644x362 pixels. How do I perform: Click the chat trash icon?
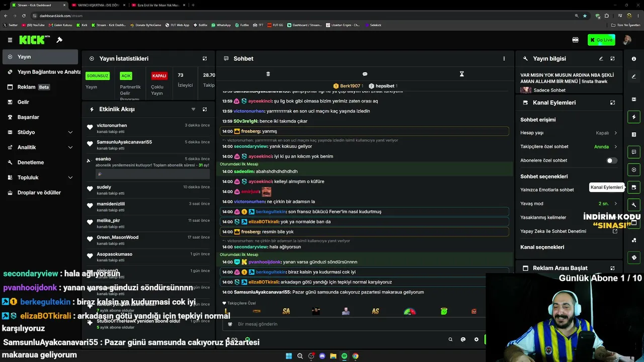(x=268, y=74)
